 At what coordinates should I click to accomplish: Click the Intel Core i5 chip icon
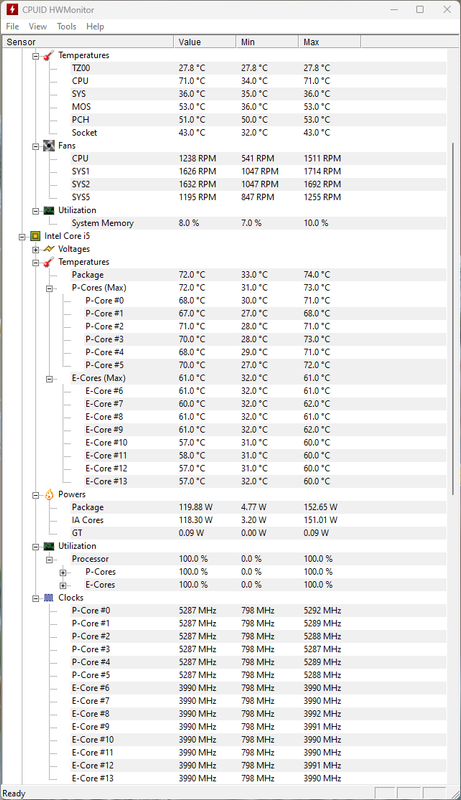(x=35, y=236)
